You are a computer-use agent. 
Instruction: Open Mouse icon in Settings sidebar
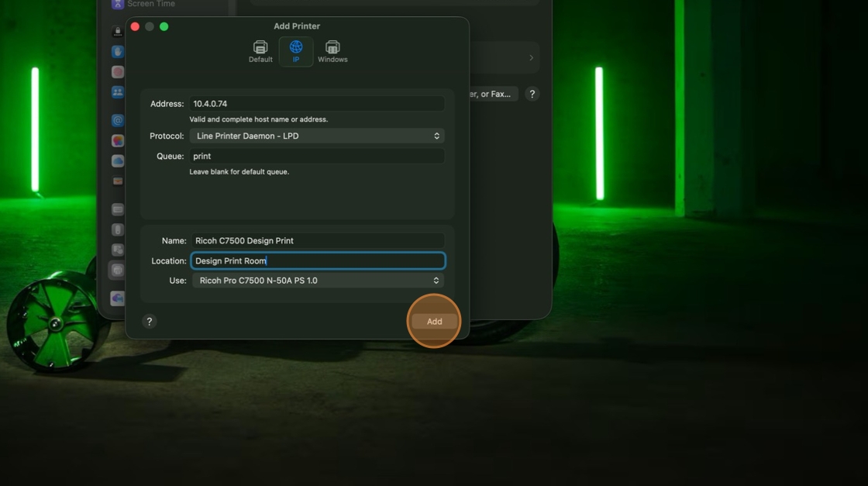click(x=117, y=229)
